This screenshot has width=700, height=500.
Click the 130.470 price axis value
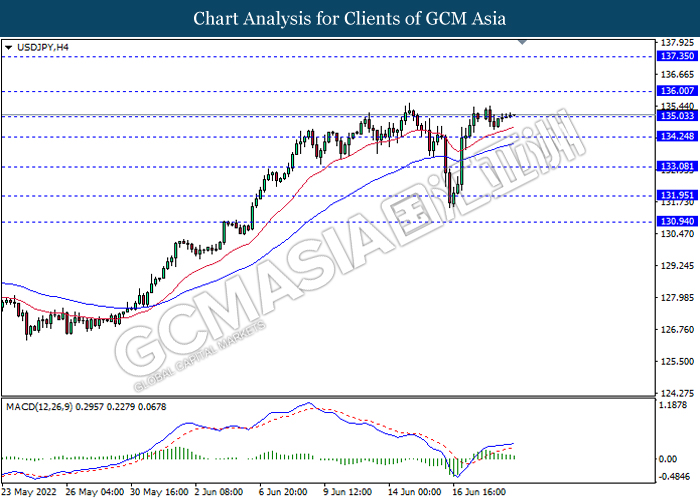click(x=677, y=234)
